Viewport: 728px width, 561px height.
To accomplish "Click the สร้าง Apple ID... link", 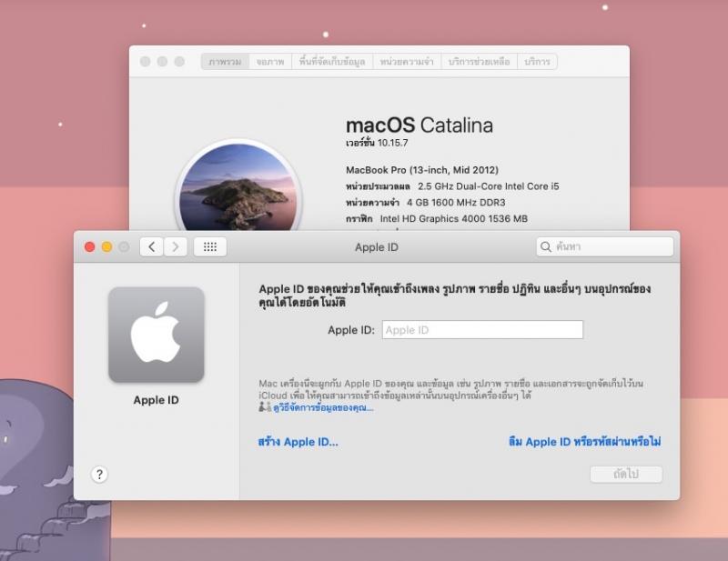I will coord(298,442).
